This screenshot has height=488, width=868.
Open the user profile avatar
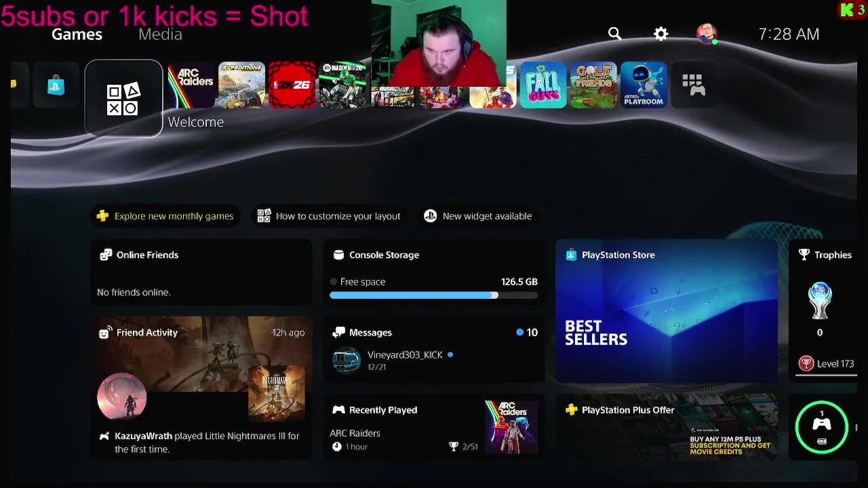point(707,34)
